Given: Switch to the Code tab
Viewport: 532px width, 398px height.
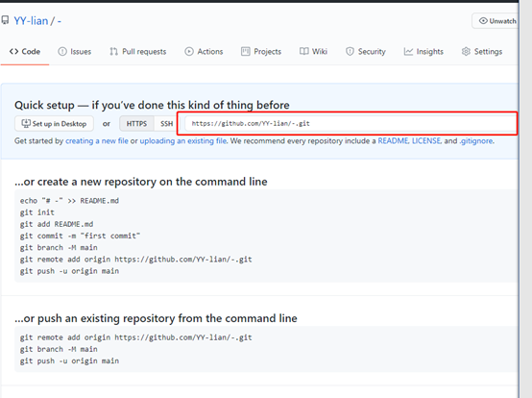Looking at the screenshot, I should [25, 51].
